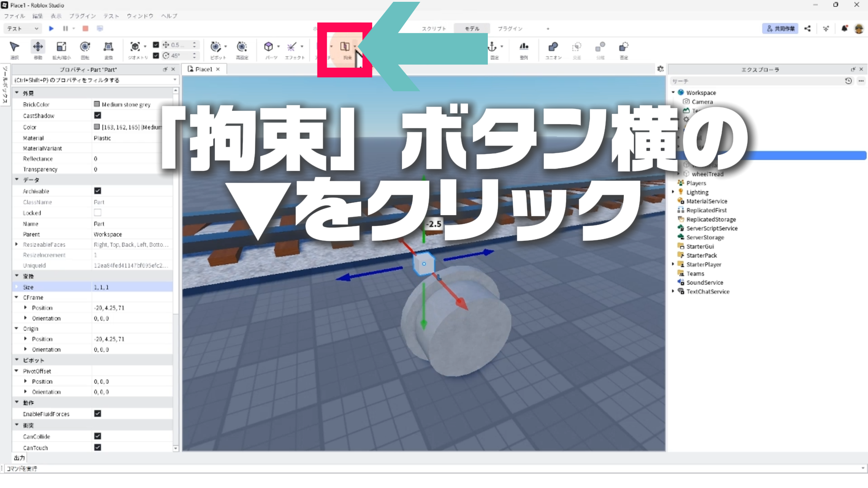Click the Negate (否定) icon
868x488 pixels.
[x=623, y=47]
